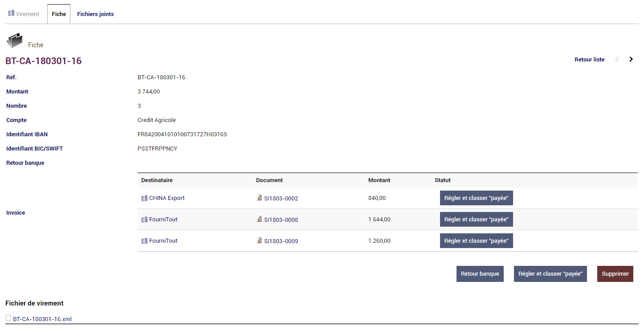Click the Retour banque button

[x=480, y=274]
